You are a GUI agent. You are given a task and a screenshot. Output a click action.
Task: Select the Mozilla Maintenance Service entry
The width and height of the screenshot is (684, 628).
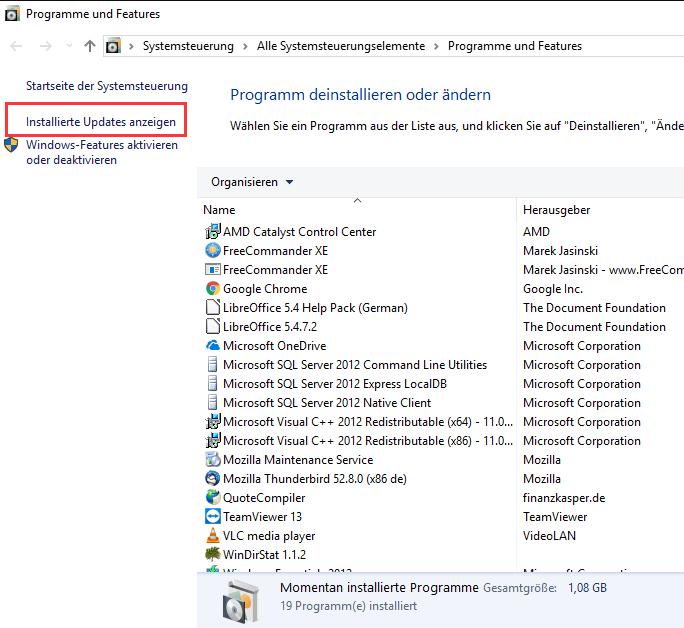298,460
